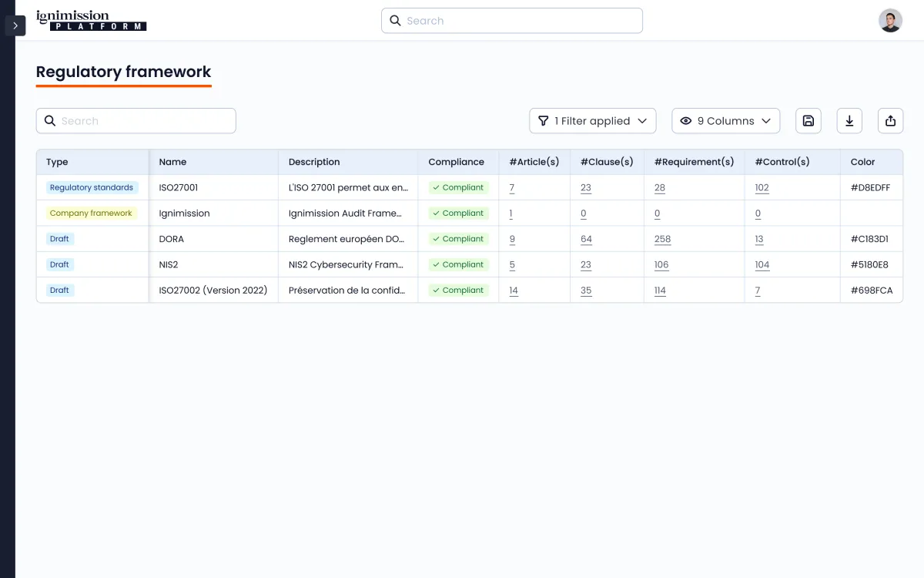Click the #C183D1 color value for DORA

coord(869,239)
